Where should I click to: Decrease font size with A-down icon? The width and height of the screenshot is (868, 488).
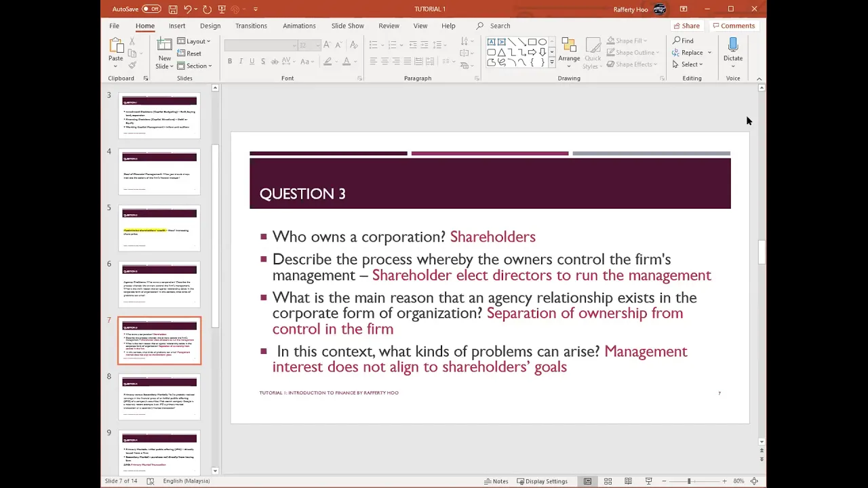(x=338, y=45)
